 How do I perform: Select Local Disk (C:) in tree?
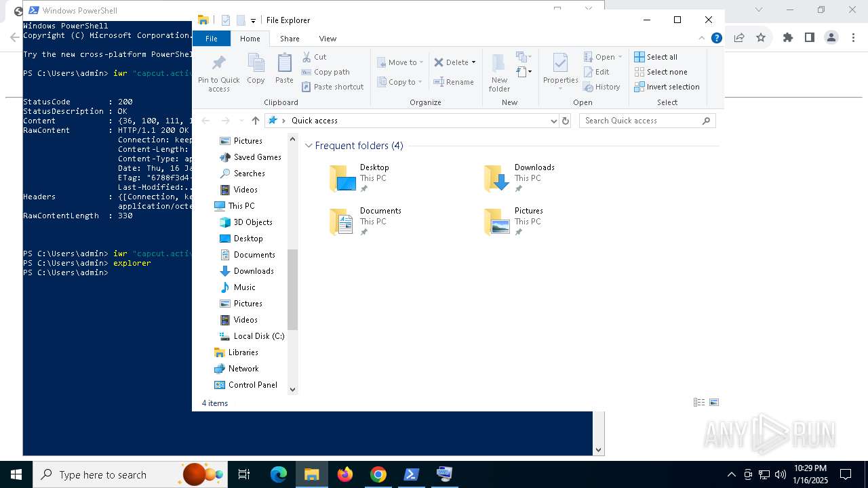pyautogui.click(x=252, y=336)
